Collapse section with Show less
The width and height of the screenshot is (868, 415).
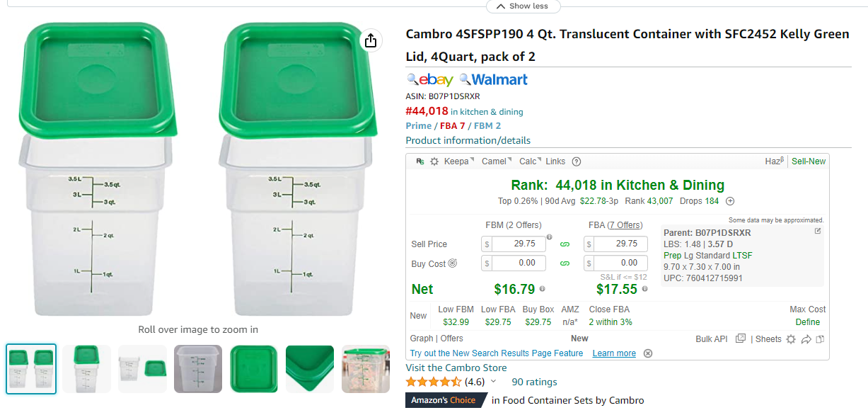[523, 6]
